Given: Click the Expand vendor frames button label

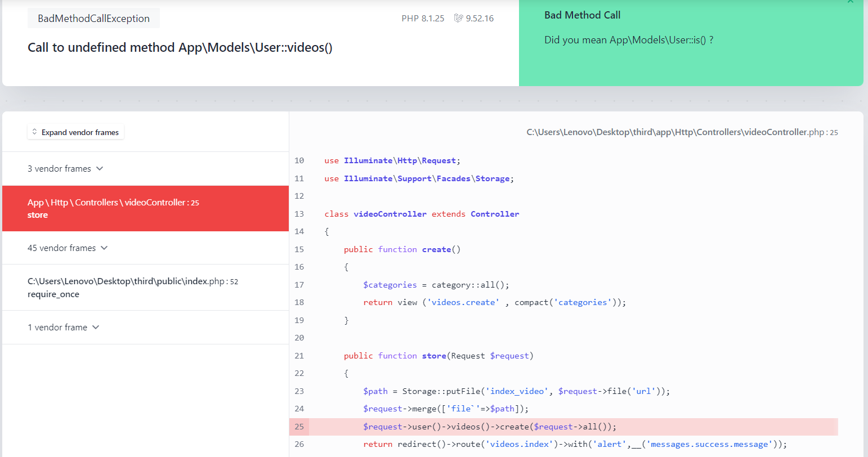Looking at the screenshot, I should pyautogui.click(x=80, y=132).
